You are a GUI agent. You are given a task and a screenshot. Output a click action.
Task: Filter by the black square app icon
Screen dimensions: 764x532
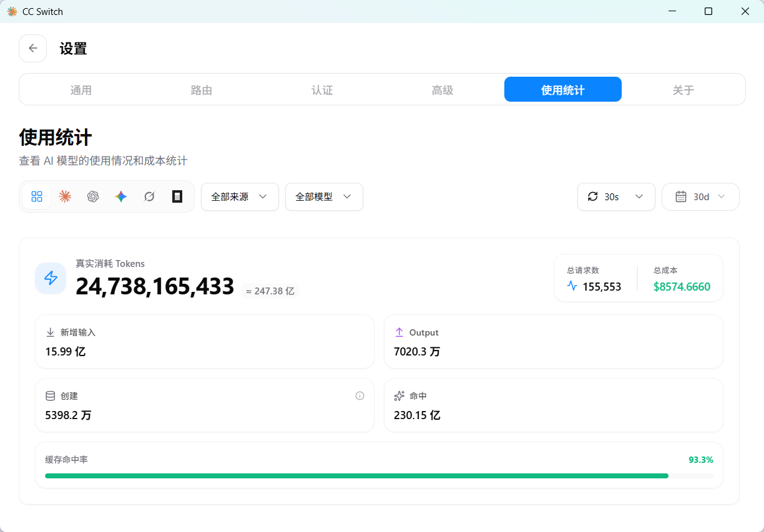point(177,196)
